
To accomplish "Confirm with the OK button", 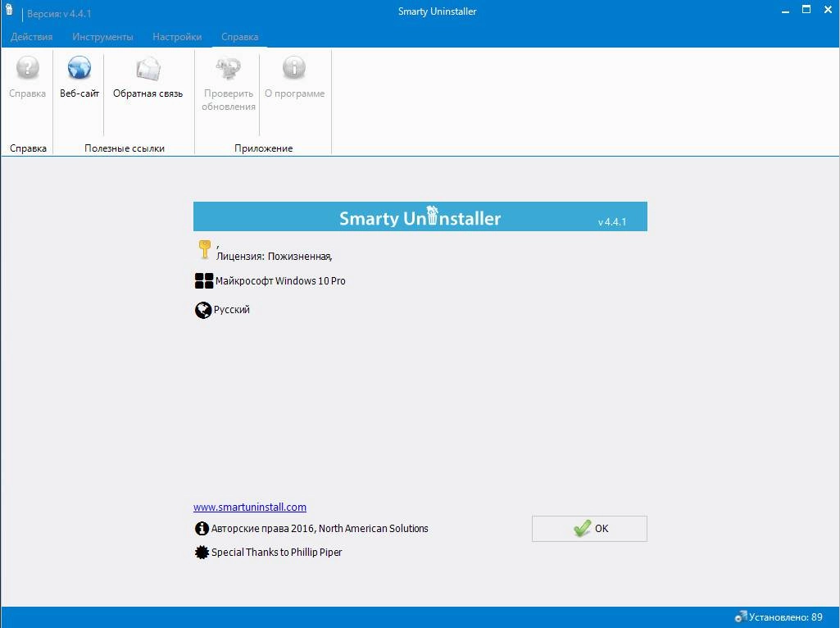I will [x=589, y=529].
